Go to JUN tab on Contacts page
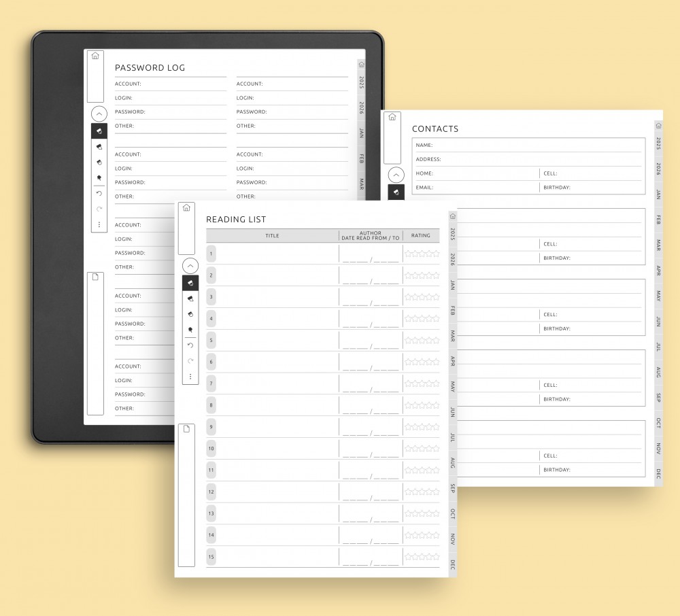The width and height of the screenshot is (680, 616). pos(658,321)
